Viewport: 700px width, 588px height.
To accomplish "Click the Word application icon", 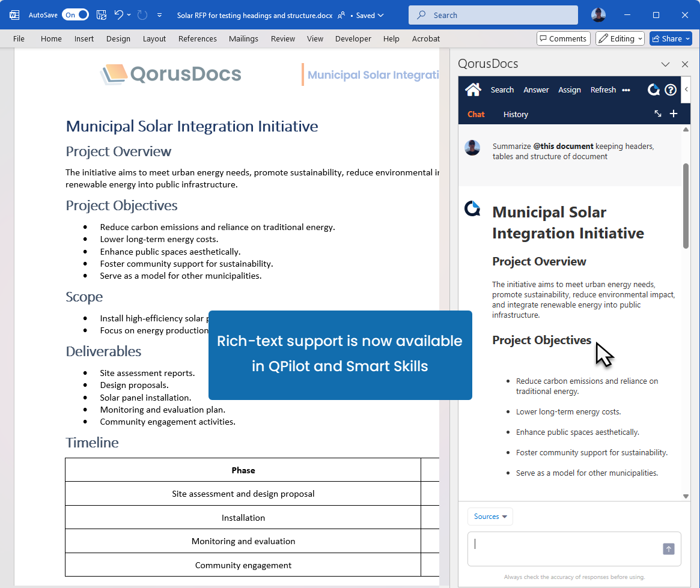I will [x=14, y=15].
